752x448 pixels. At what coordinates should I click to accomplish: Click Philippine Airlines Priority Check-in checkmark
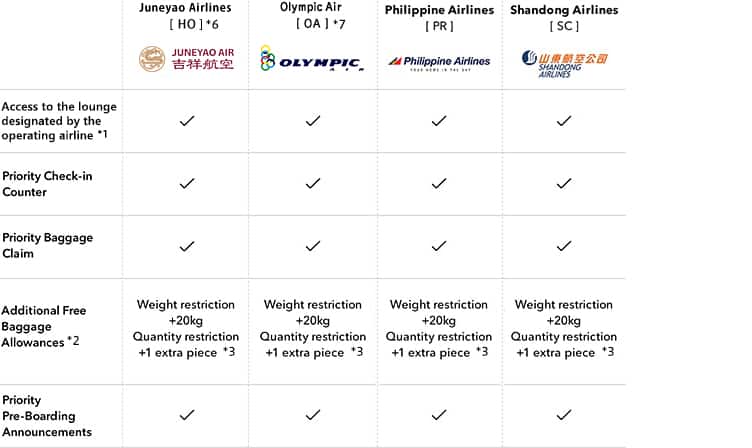[439, 184]
